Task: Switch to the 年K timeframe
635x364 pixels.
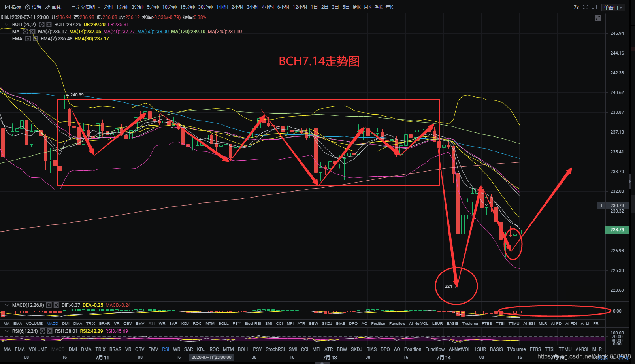Action: pos(389,7)
